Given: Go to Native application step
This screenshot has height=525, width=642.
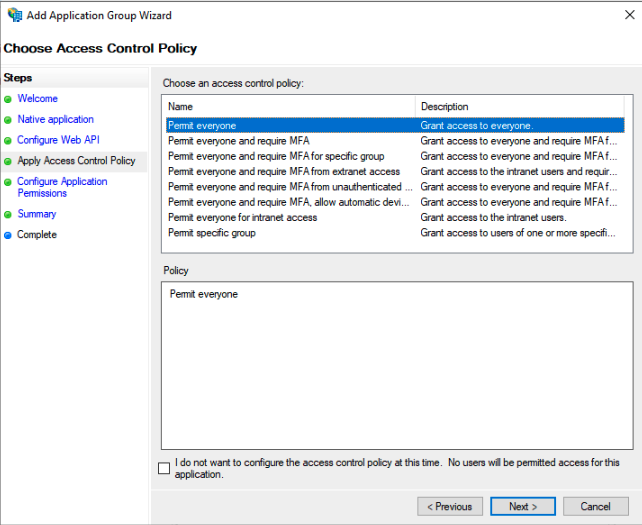Looking at the screenshot, I should pyautogui.click(x=55, y=120).
